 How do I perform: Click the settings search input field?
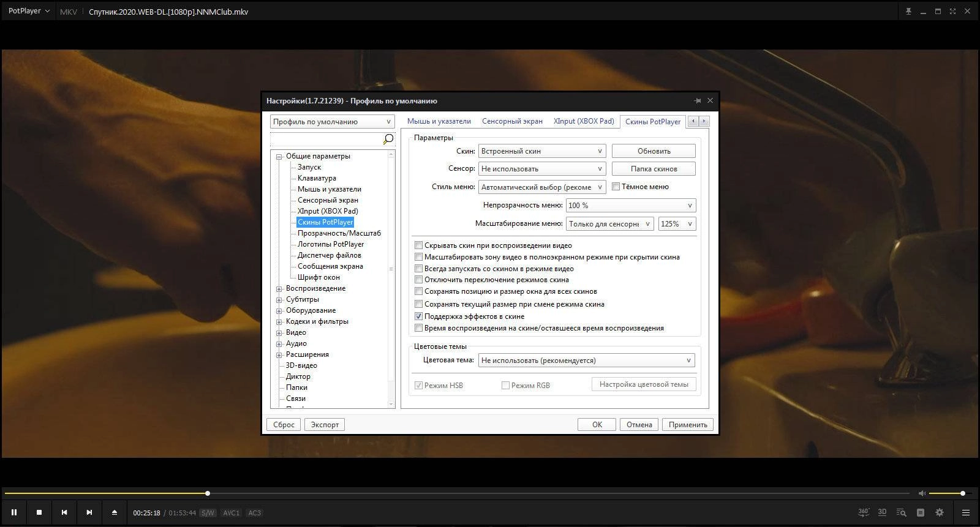pyautogui.click(x=326, y=140)
